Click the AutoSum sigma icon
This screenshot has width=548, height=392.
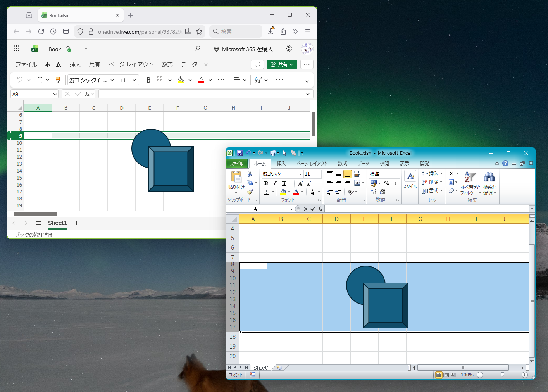coord(451,174)
